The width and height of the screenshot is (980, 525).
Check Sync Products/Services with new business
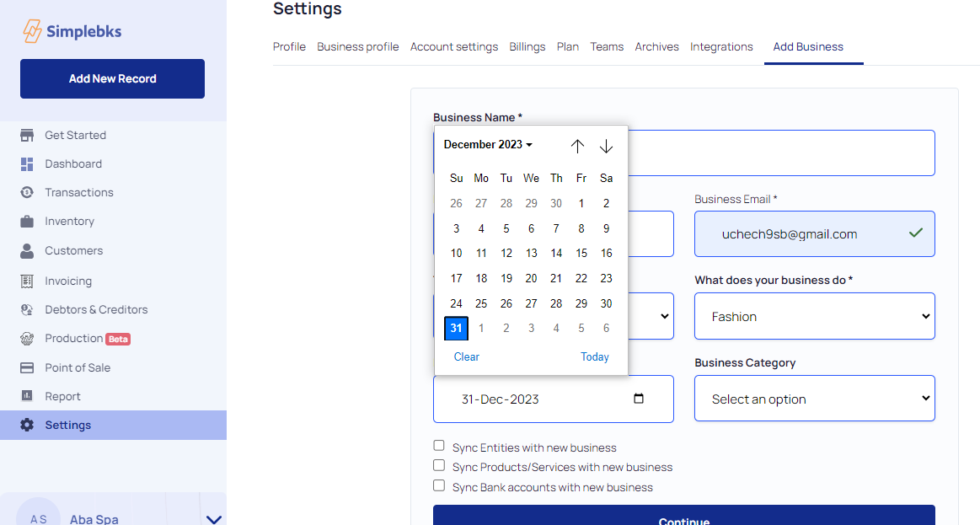click(439, 465)
